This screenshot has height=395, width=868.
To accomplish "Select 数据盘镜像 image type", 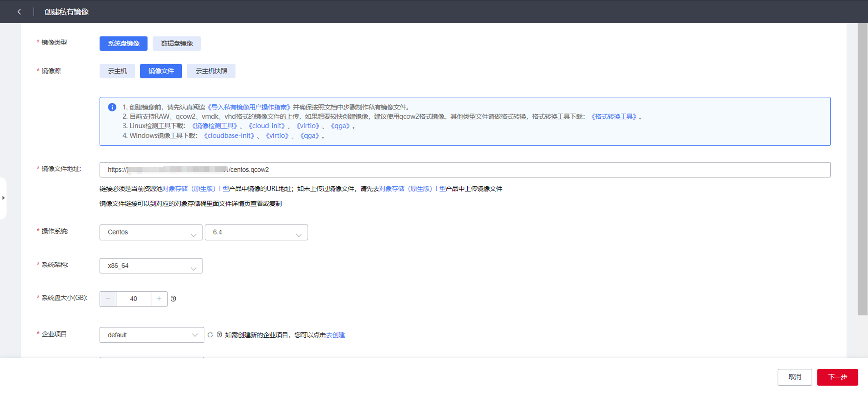I will tap(177, 44).
